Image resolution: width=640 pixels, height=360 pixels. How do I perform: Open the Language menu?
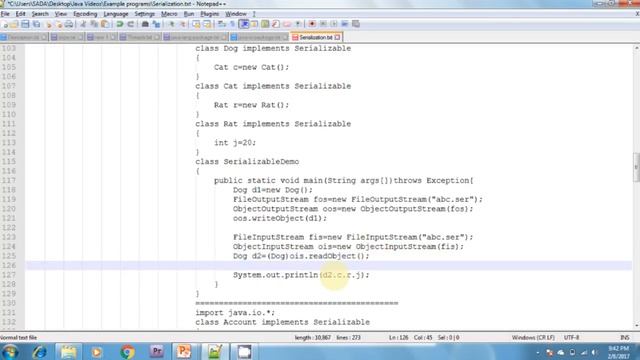(x=116, y=14)
